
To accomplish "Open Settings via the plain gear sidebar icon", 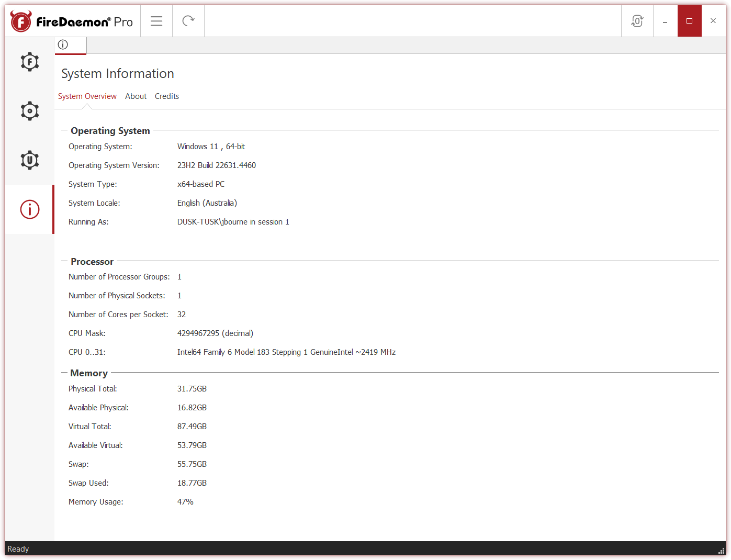I will coord(29,110).
